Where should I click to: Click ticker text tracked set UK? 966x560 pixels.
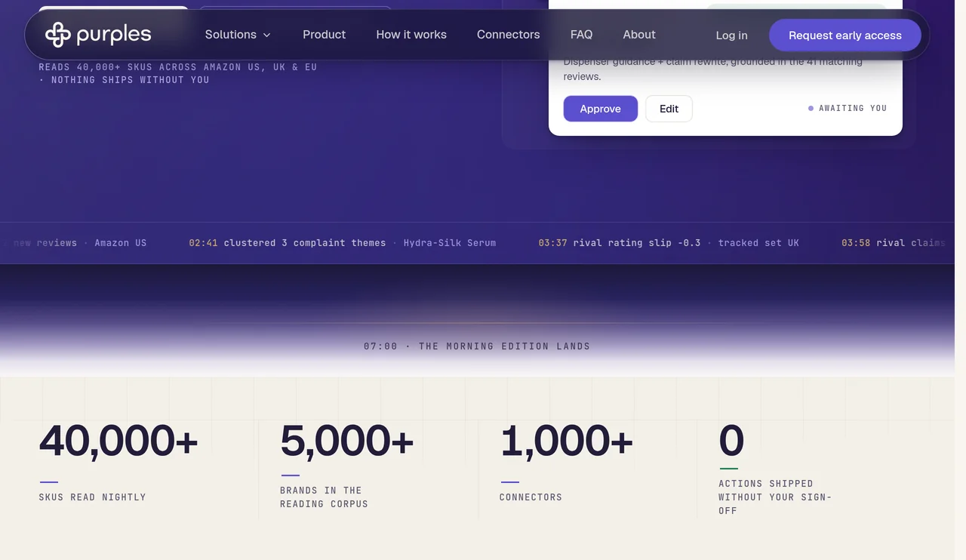(758, 243)
